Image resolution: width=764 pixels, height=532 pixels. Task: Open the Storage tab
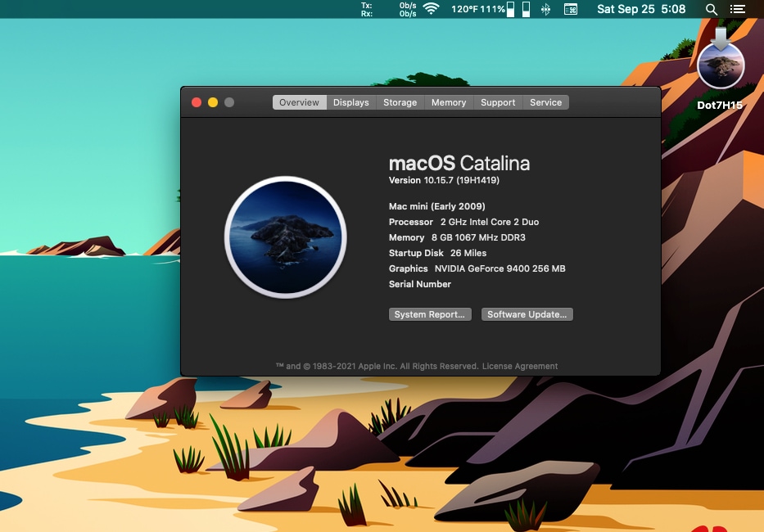tap(400, 102)
